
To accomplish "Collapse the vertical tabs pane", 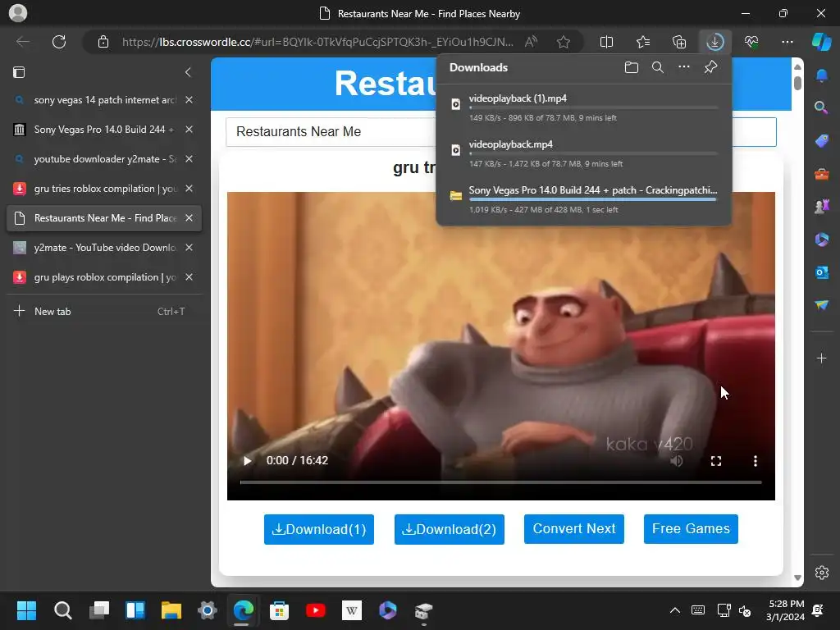I will 188,72.
